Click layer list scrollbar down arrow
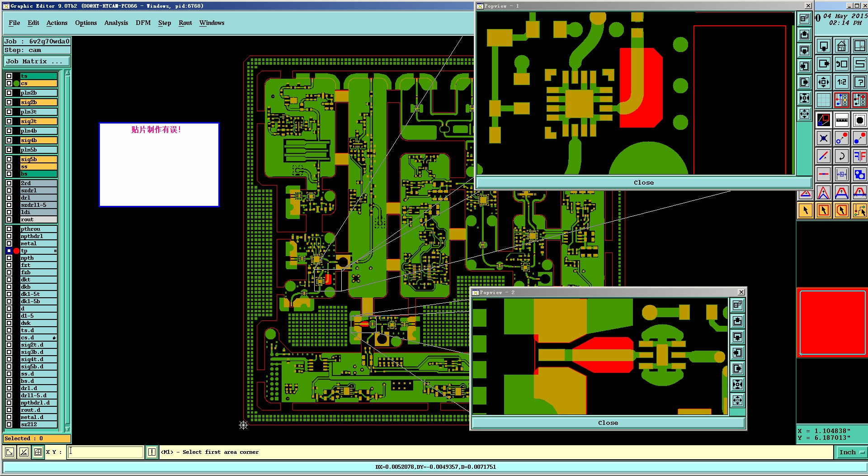The image size is (868, 476). point(67,429)
